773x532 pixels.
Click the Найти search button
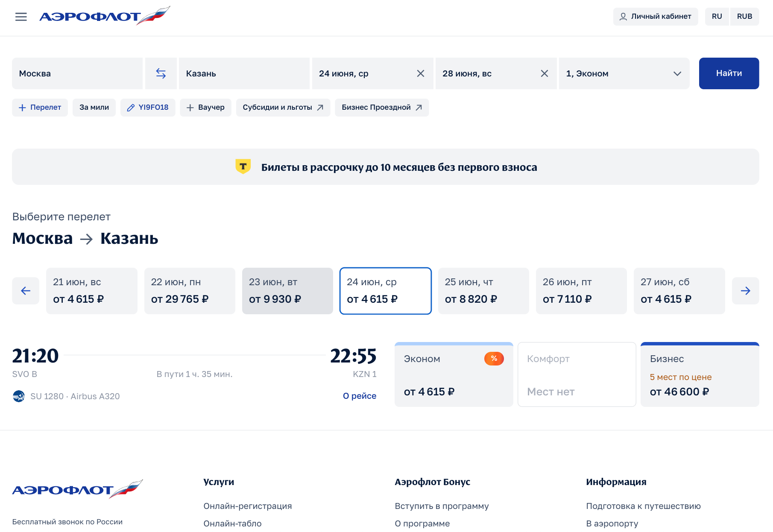(x=729, y=73)
